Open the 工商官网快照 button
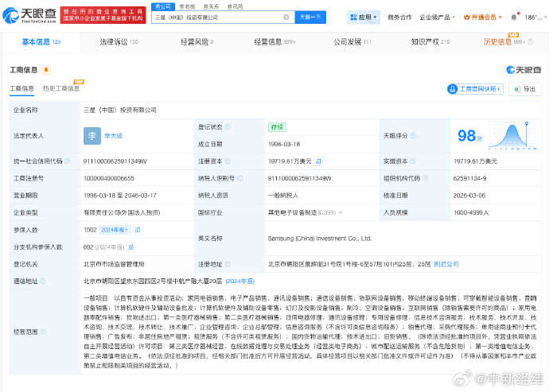The width and height of the screenshot is (549, 392). click(x=475, y=89)
